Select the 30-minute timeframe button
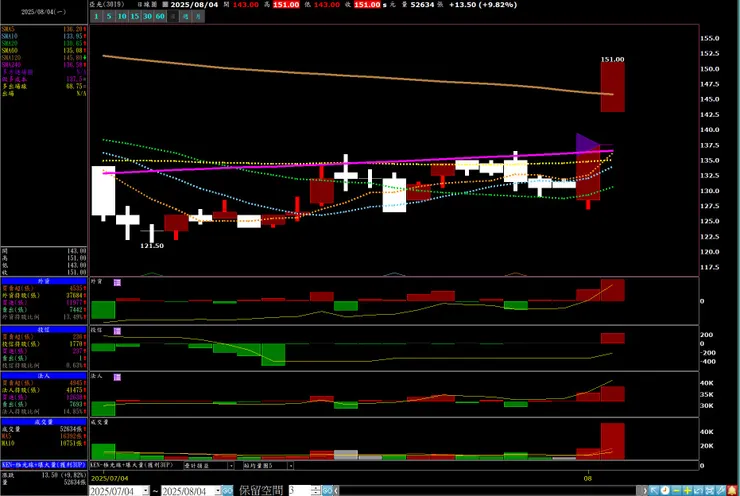Screen dimensions: 740x496 click(147, 17)
